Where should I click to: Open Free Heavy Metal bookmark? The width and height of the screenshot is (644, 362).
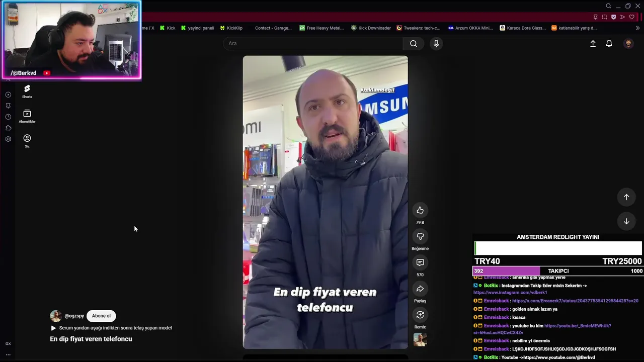321,28
